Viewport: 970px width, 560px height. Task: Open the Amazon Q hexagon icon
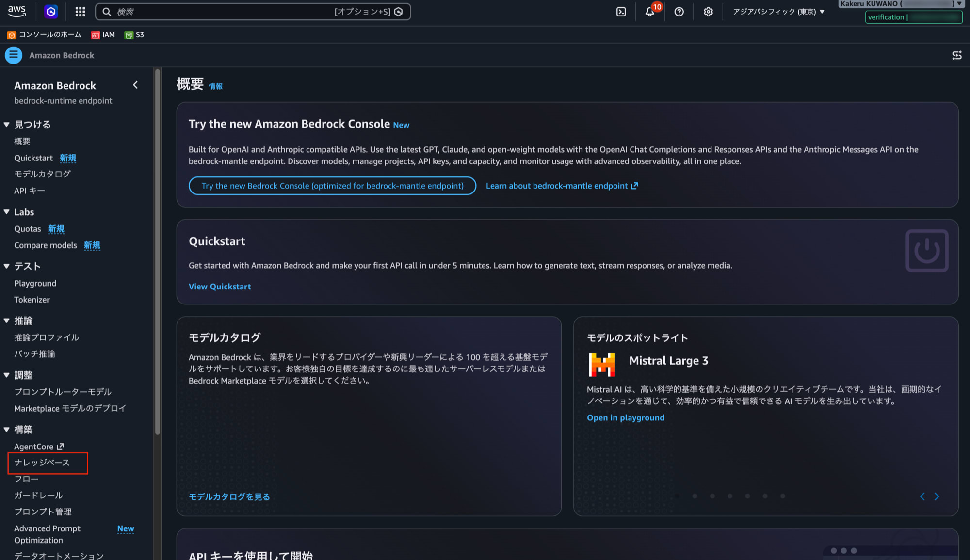tap(51, 12)
